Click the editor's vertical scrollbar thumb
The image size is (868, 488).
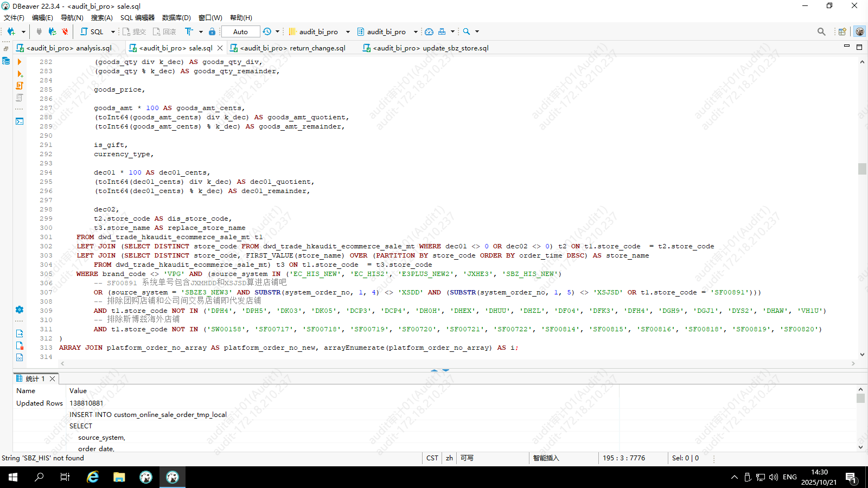(x=862, y=169)
